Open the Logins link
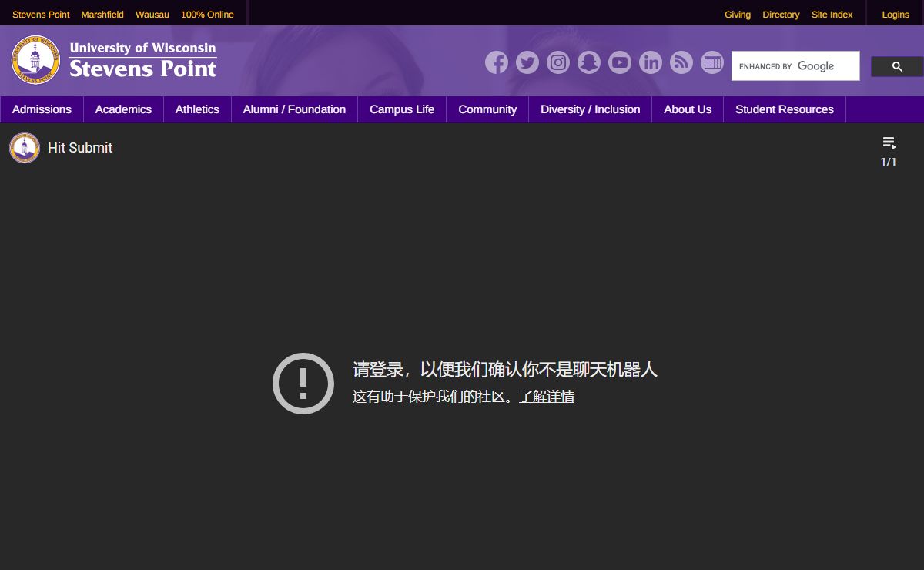This screenshot has width=924, height=570. coord(896,15)
